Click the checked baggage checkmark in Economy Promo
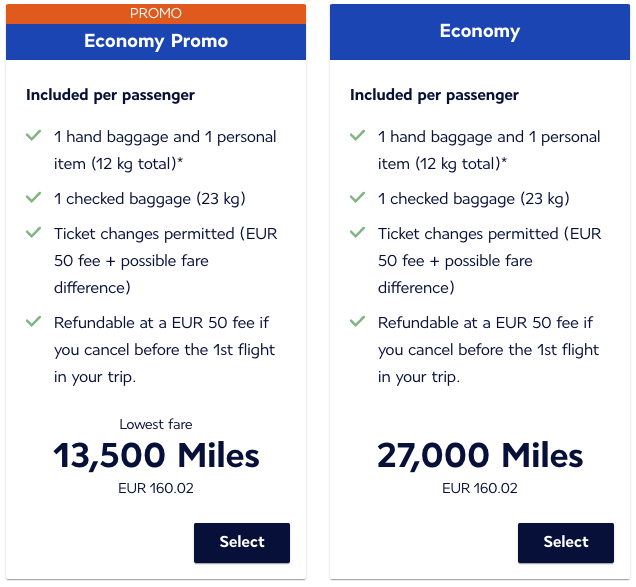The height and width of the screenshot is (587, 636). [x=33, y=198]
